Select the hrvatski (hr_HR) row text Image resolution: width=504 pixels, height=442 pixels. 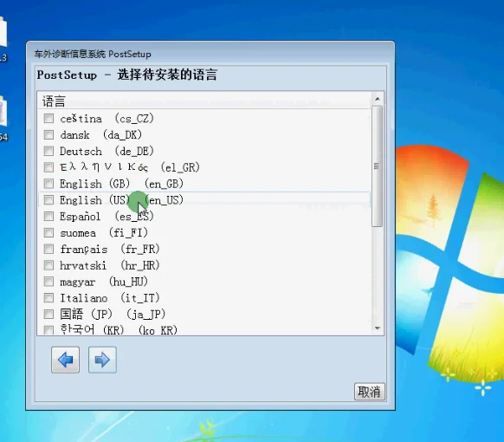pos(110,265)
